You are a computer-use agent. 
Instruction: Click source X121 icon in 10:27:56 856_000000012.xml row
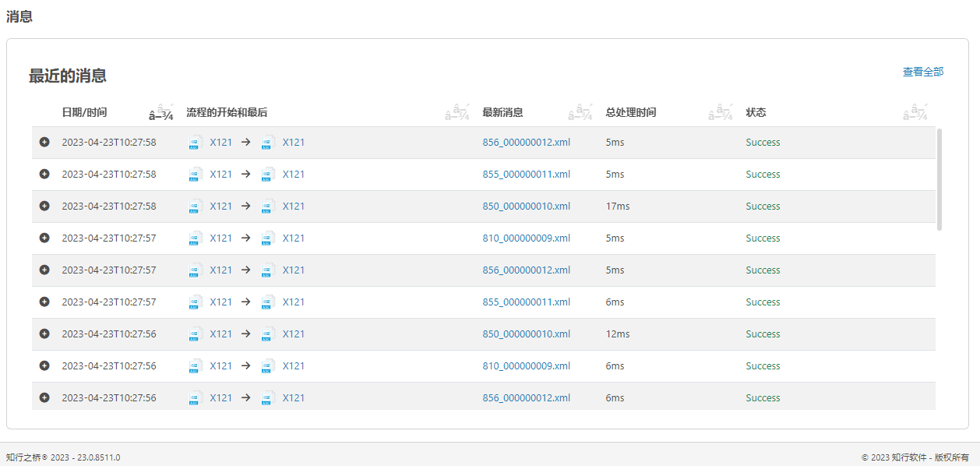[196, 398]
